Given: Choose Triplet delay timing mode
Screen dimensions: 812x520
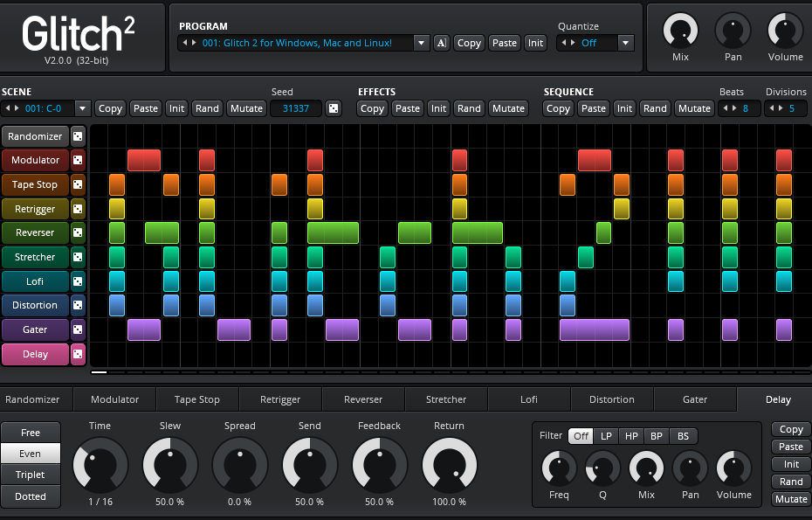Looking at the screenshot, I should click(31, 475).
